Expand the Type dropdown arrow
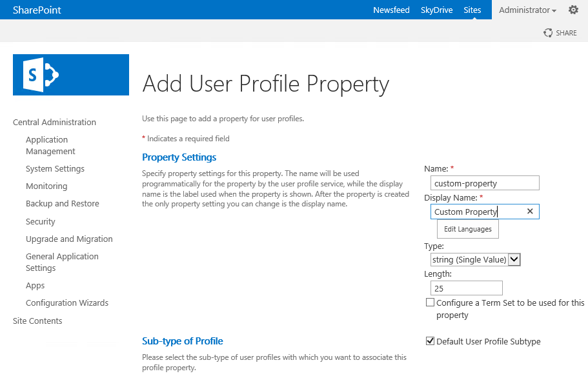This screenshot has width=588, height=387. (x=514, y=259)
